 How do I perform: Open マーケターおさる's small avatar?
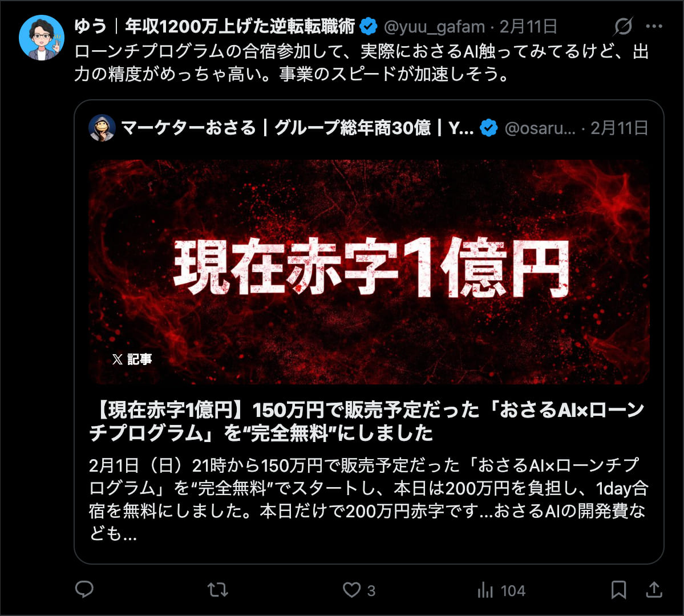tap(102, 128)
